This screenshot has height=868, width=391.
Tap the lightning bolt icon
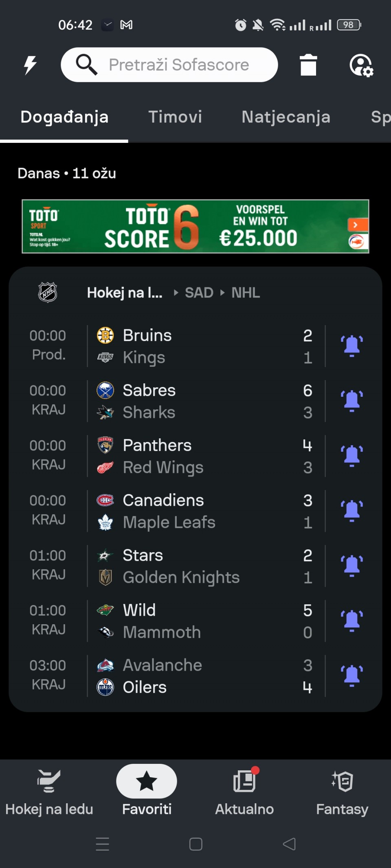30,65
